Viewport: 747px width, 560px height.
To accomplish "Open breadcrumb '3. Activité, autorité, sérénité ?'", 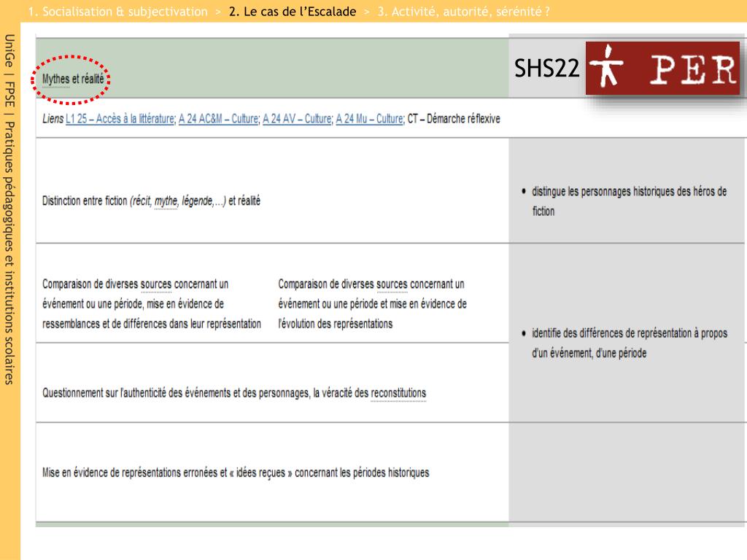I will click(x=463, y=12).
